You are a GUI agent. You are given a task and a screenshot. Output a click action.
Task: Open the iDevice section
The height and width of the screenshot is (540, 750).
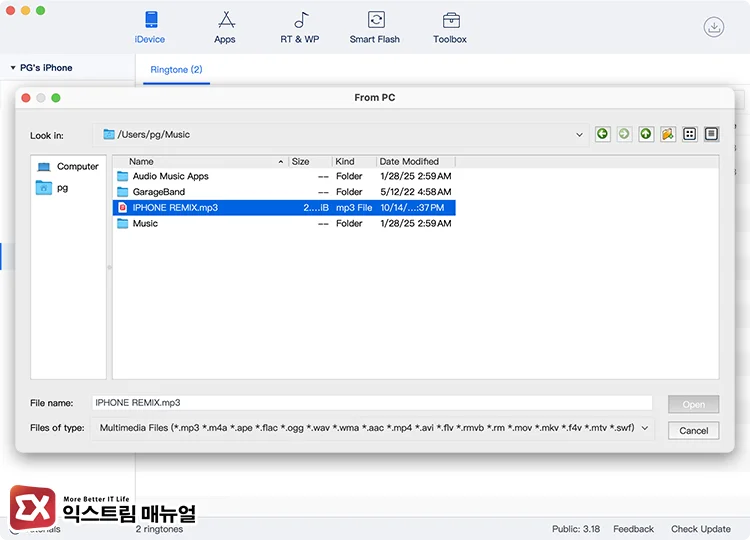point(150,27)
